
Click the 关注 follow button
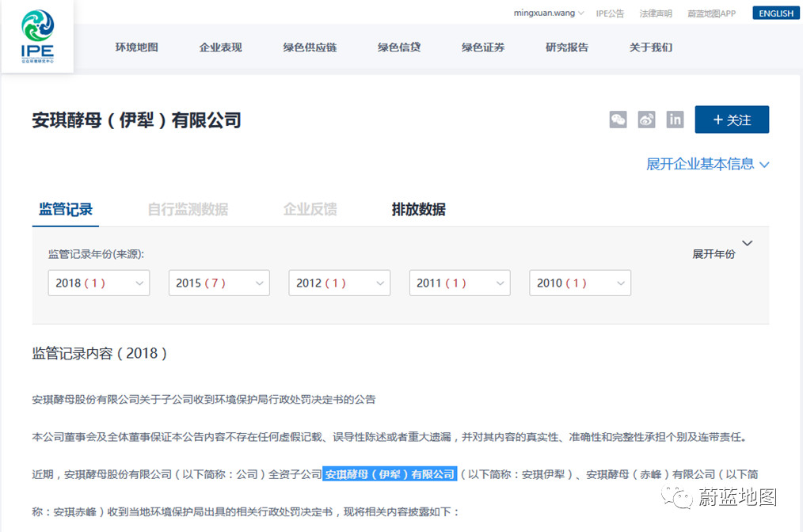tap(732, 120)
